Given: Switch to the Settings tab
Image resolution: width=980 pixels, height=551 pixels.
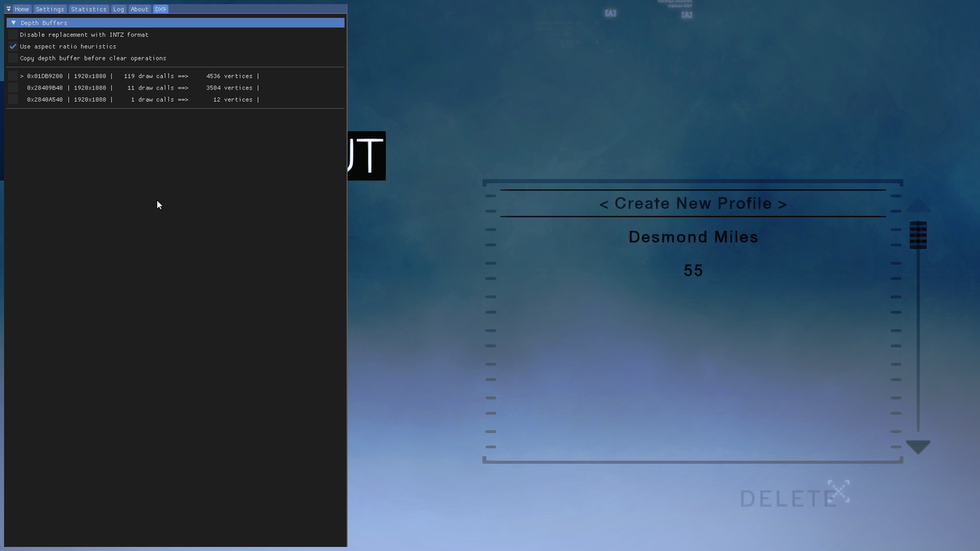Looking at the screenshot, I should (x=50, y=9).
